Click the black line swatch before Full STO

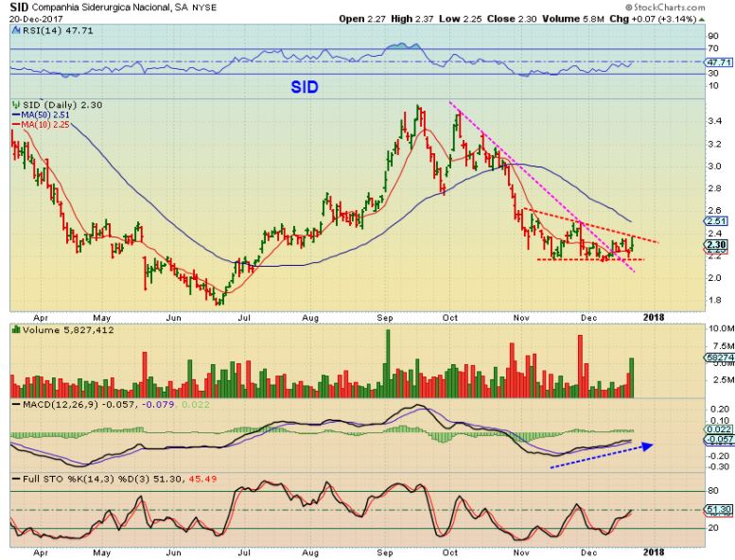[x=17, y=479]
